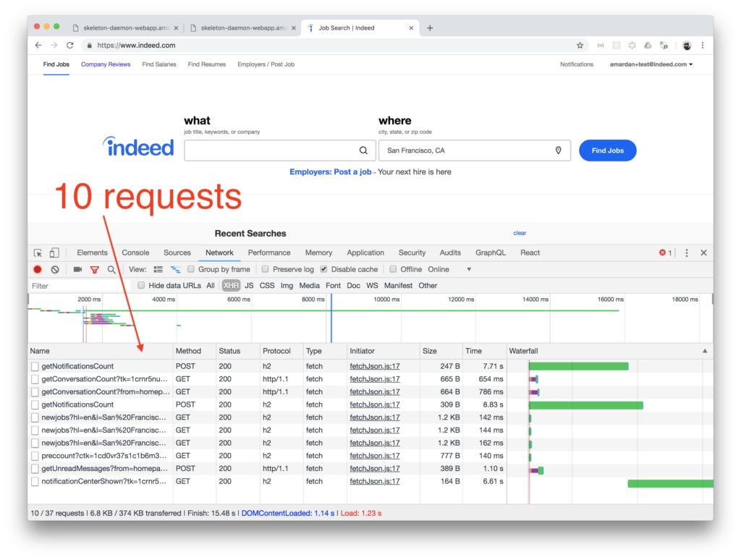Bookmark page with the star icon
Viewport: 741px width, 560px height.
pos(580,46)
